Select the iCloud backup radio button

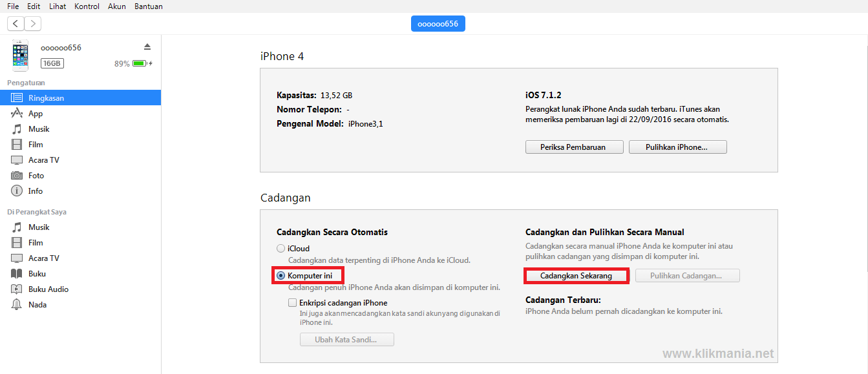point(281,249)
